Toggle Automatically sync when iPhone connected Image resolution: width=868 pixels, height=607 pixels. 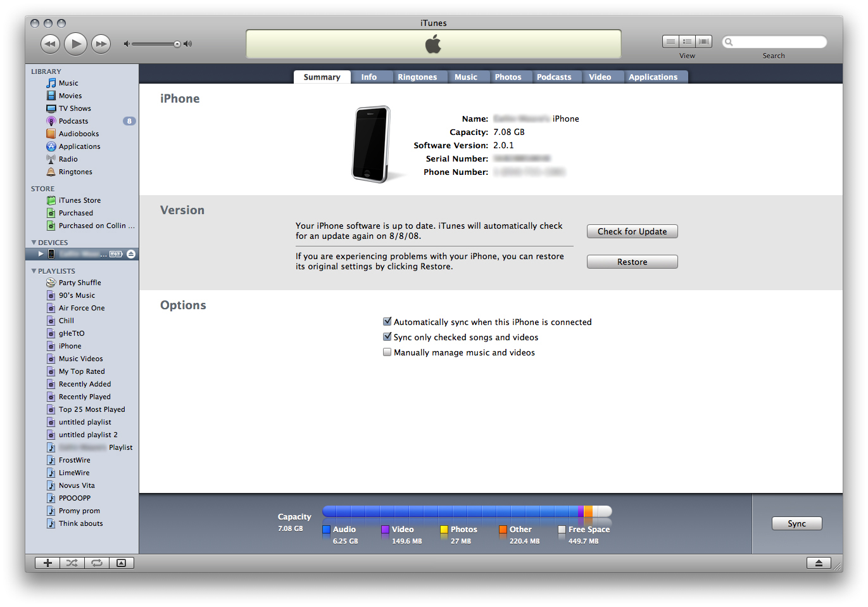pyautogui.click(x=387, y=321)
